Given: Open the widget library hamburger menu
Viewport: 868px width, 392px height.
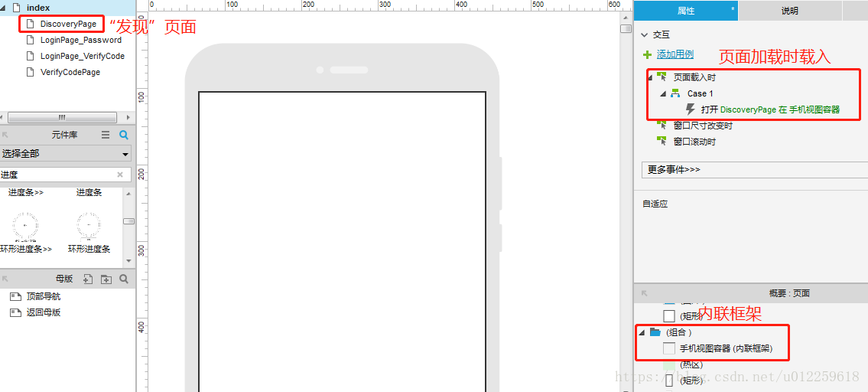Looking at the screenshot, I should click(x=106, y=135).
